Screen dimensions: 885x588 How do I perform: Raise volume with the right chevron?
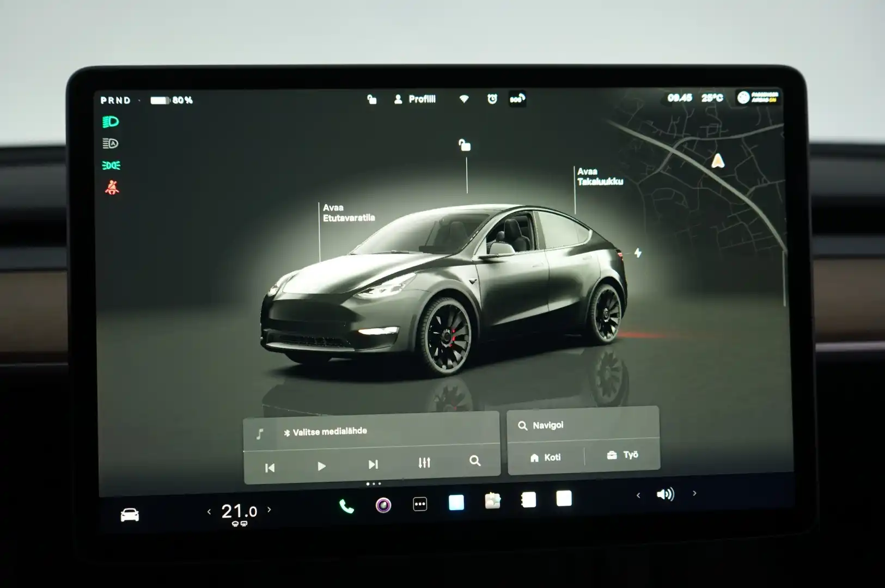[694, 493]
